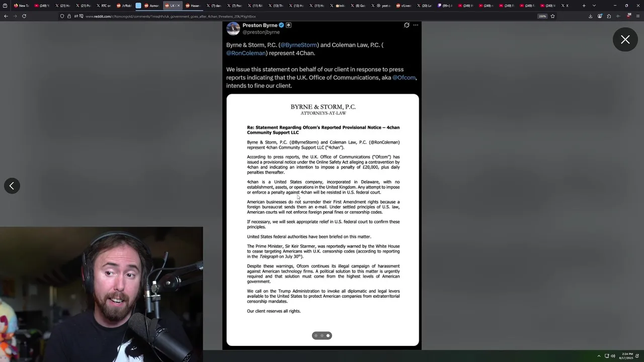Select the first image pagination dot

(x=316, y=335)
